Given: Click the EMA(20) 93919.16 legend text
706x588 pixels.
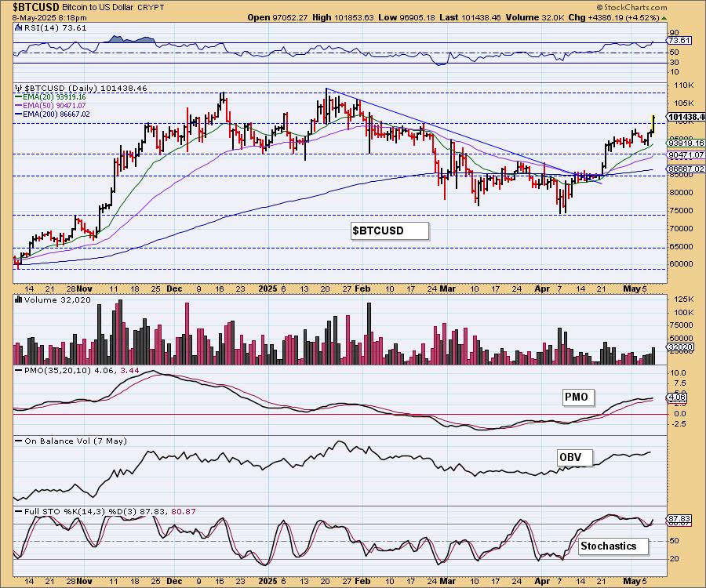Looking at the screenshot, I should click(x=54, y=96).
